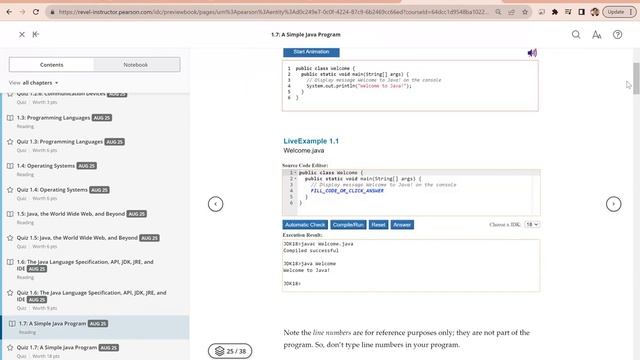Screen dimensions: 640x360
Task: Click the star icon beside Quiz 1.7
Action: [x=10, y=347]
